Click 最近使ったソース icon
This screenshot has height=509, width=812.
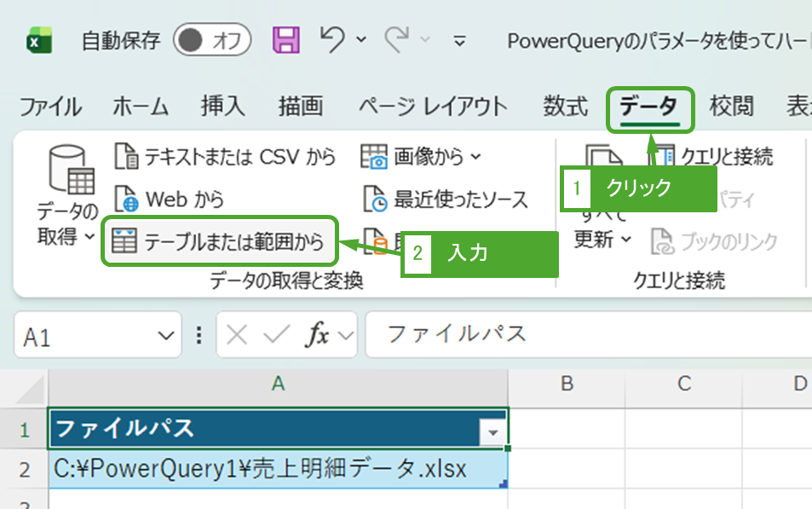tap(375, 200)
